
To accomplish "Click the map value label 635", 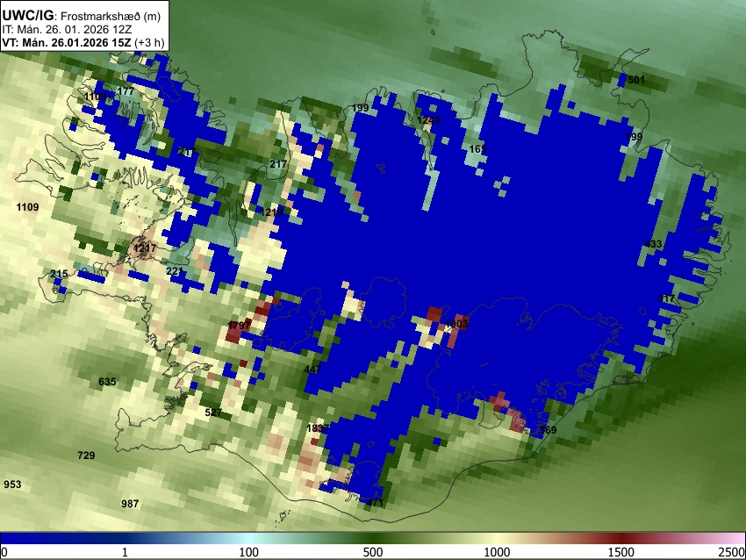I will click(x=107, y=382).
